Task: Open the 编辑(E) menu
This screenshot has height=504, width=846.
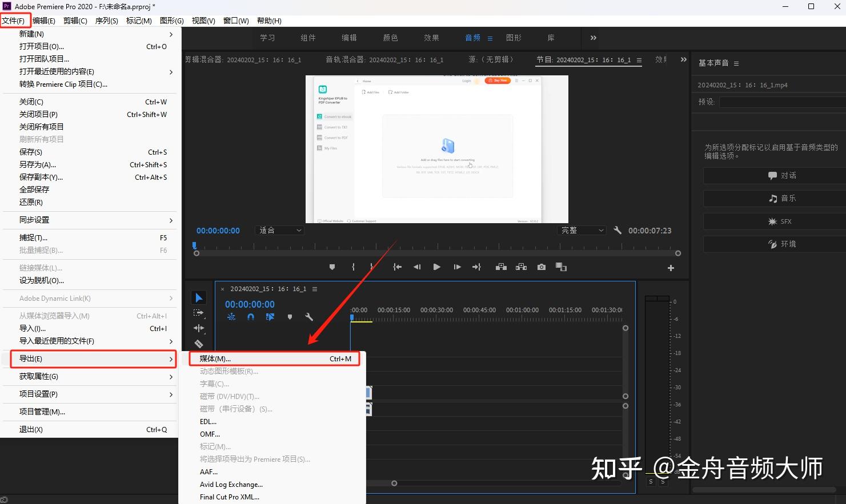Action: (x=44, y=21)
